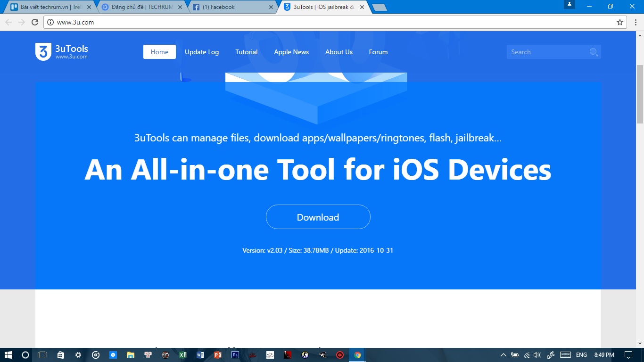The image size is (644, 362).
Task: Open the volume control in system tray
Action: click(x=537, y=355)
